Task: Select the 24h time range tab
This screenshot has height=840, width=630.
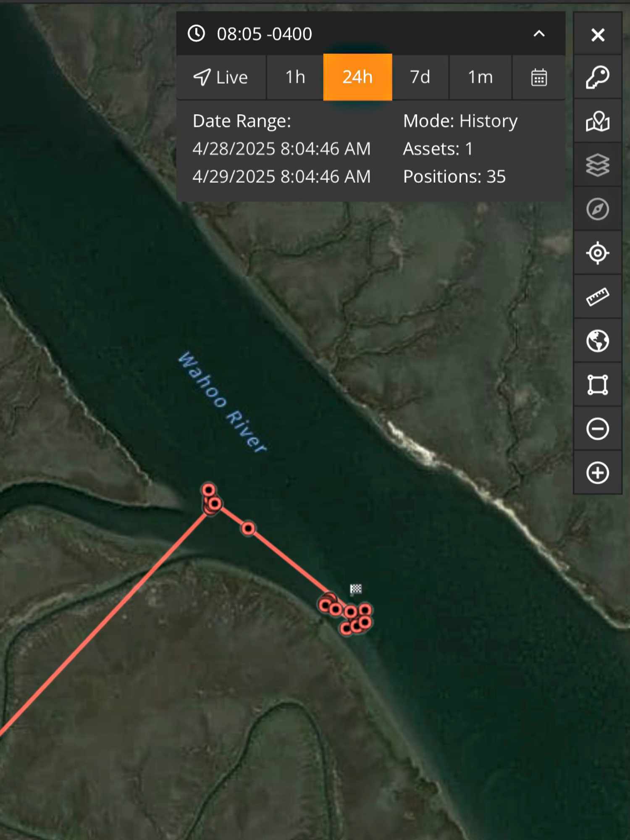Action: coord(357,77)
